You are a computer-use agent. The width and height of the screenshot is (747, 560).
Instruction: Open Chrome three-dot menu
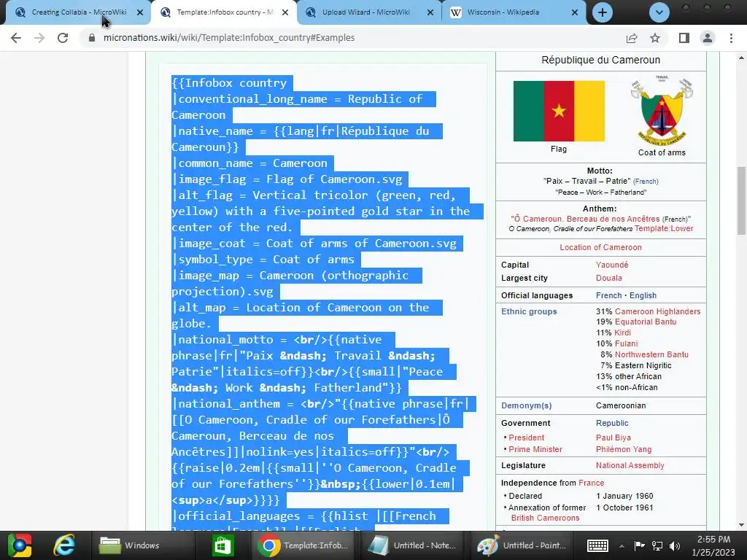(731, 38)
